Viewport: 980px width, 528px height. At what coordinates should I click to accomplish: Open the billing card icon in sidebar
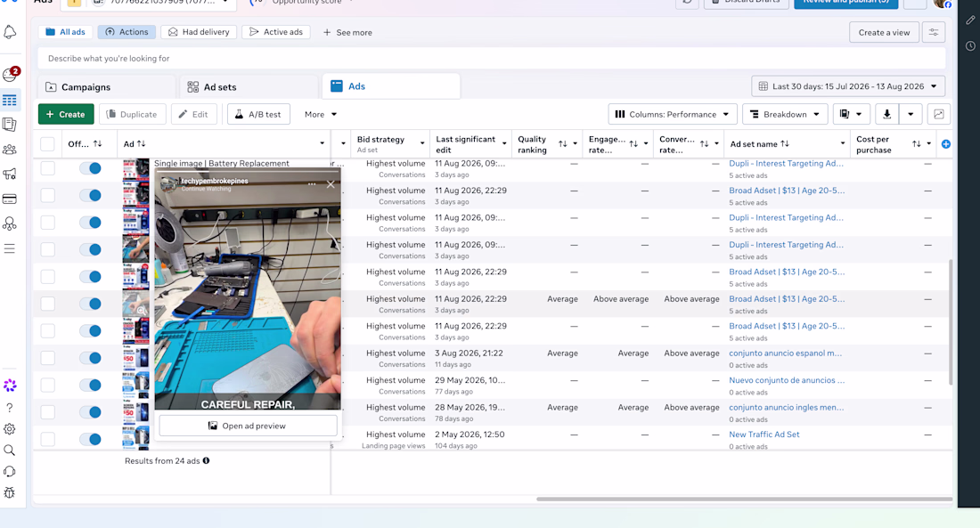click(x=10, y=199)
